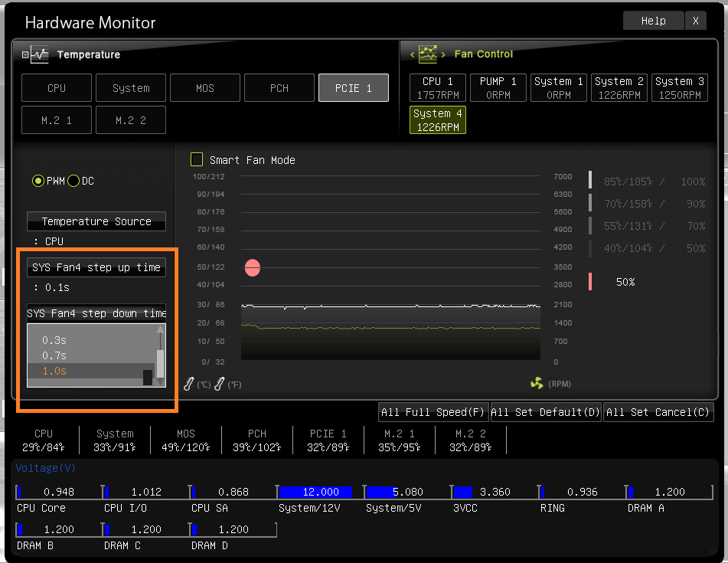Select the Fahrenheit thermometer icon
728x563 pixels.
click(x=219, y=384)
